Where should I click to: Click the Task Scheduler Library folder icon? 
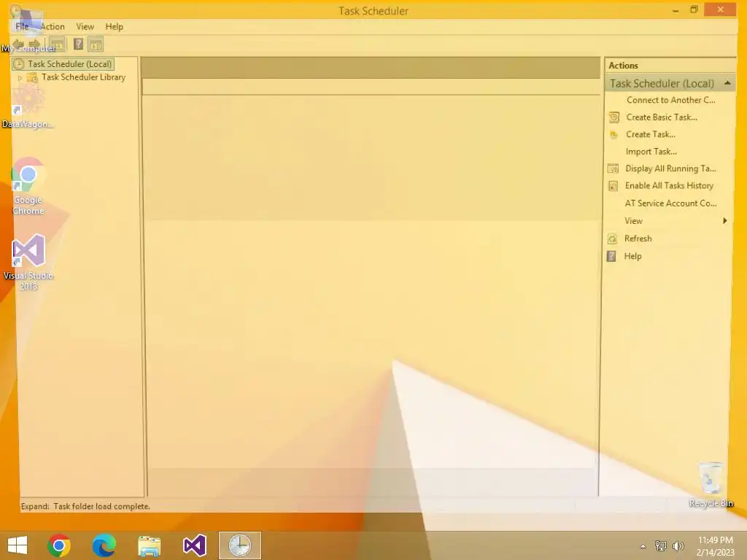(x=32, y=77)
